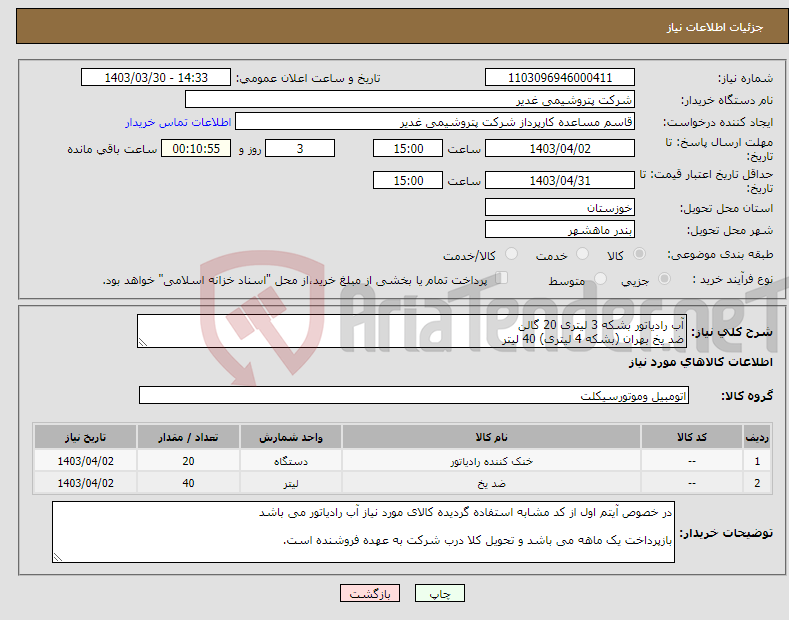The height and width of the screenshot is (620, 789).
Task: Click the نام کالا column header
Action: pyautogui.click(x=492, y=437)
